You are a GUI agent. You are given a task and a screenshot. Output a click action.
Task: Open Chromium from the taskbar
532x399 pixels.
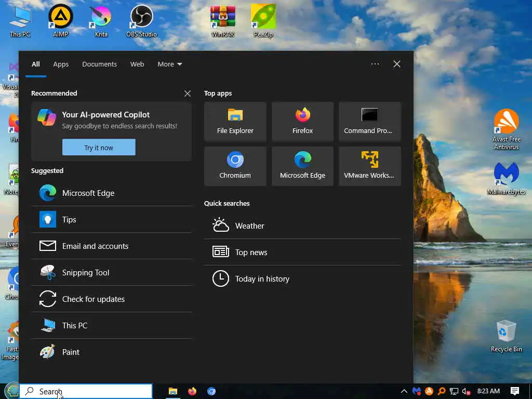pos(211,391)
